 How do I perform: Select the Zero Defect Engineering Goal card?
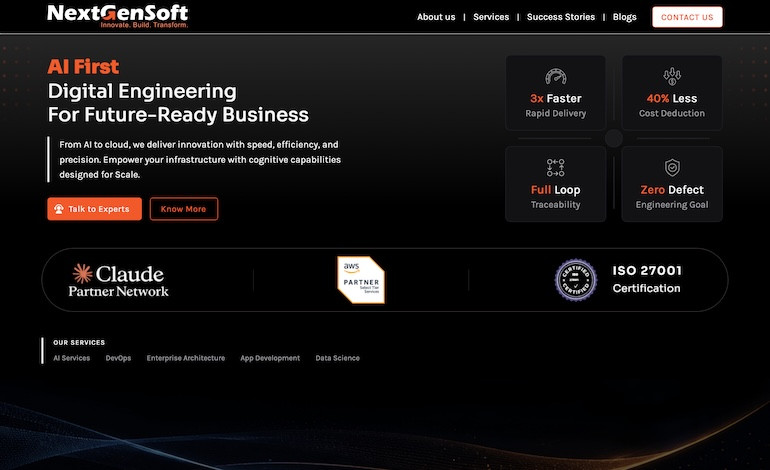click(672, 184)
